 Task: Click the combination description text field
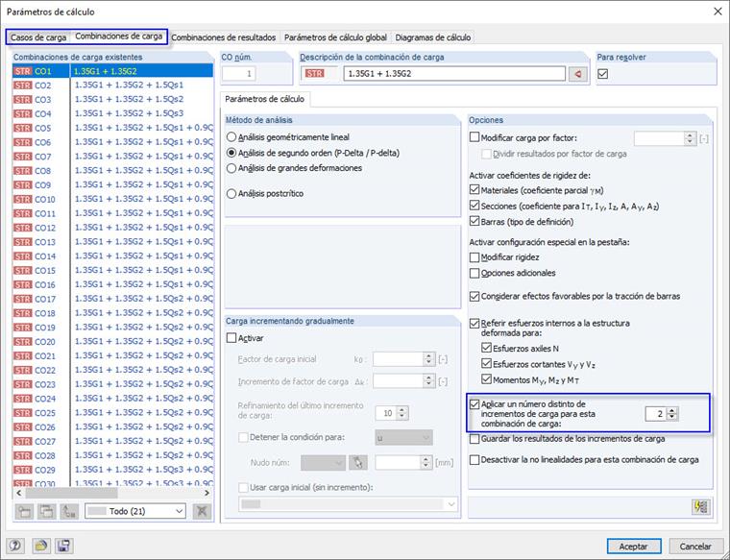(454, 74)
